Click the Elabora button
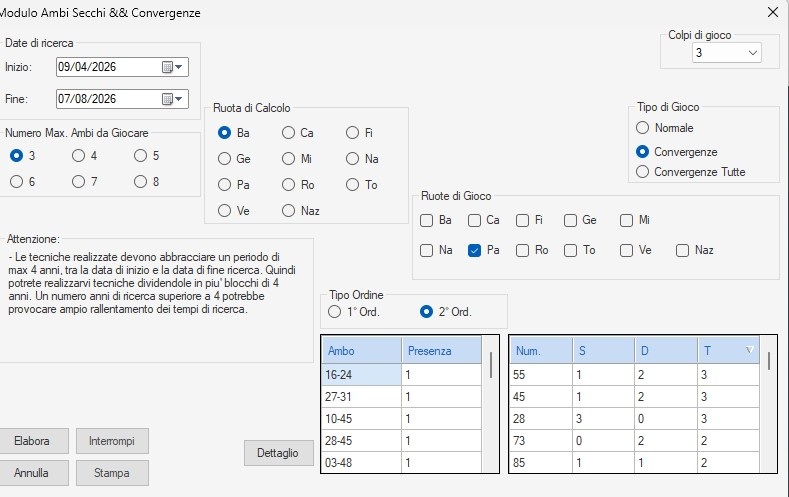 tap(32, 441)
